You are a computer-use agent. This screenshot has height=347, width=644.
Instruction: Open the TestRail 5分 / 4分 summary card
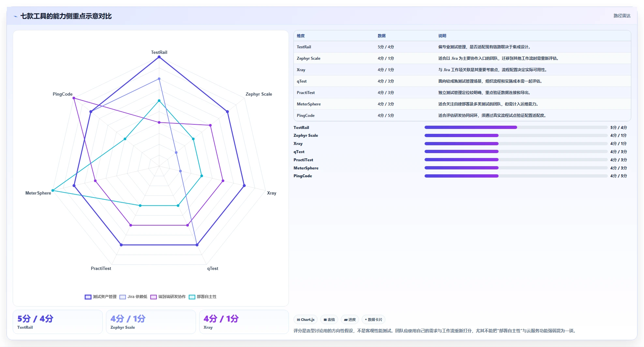point(58,322)
